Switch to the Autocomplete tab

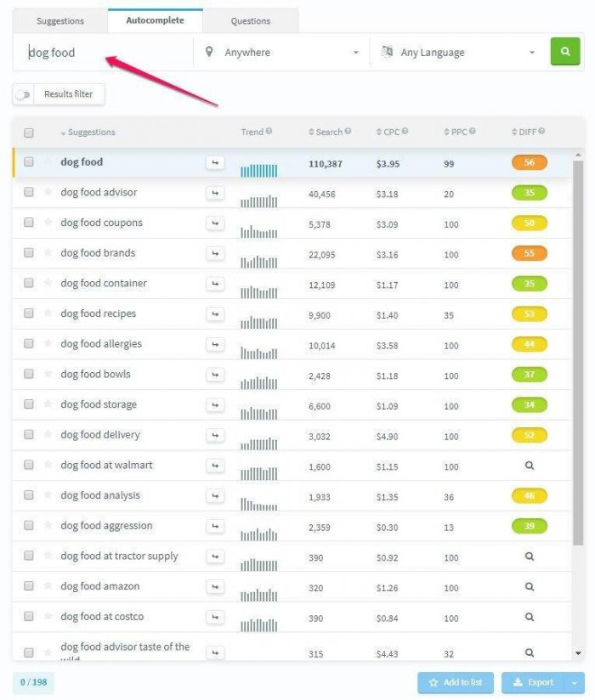pyautogui.click(x=155, y=20)
